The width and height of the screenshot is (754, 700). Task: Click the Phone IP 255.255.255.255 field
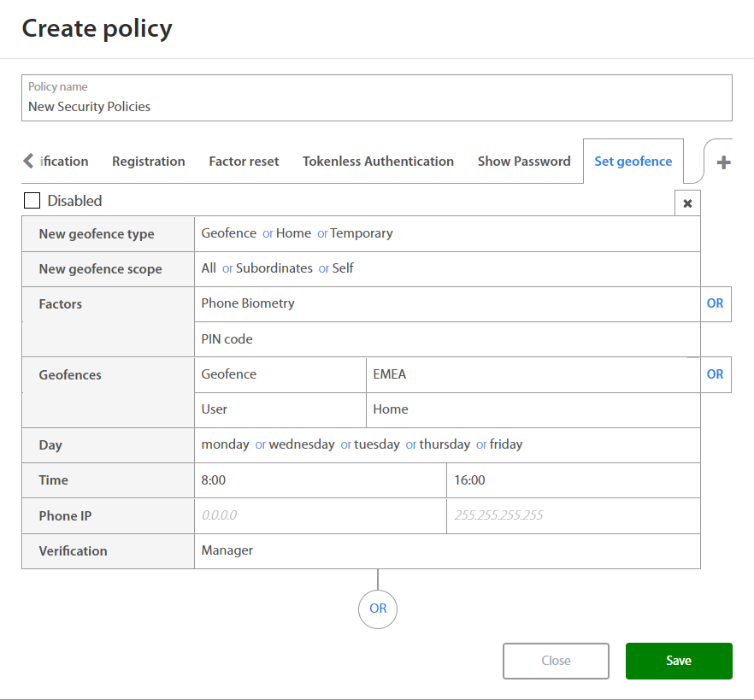coord(573,515)
